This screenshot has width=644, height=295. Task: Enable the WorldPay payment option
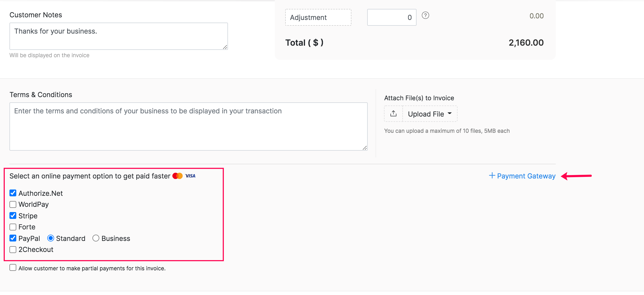[x=13, y=204]
